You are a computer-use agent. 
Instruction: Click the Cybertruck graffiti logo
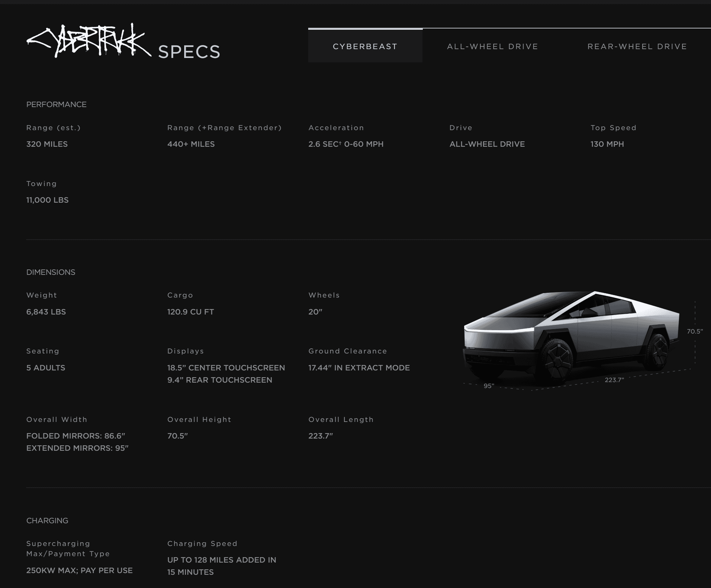[88, 41]
